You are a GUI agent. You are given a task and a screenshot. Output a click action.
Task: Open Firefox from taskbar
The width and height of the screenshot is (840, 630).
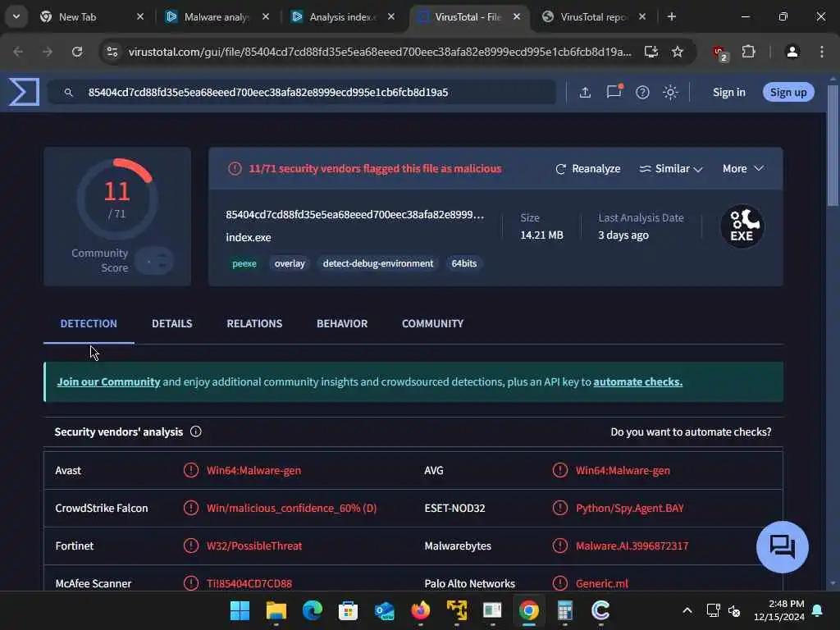[421, 610]
